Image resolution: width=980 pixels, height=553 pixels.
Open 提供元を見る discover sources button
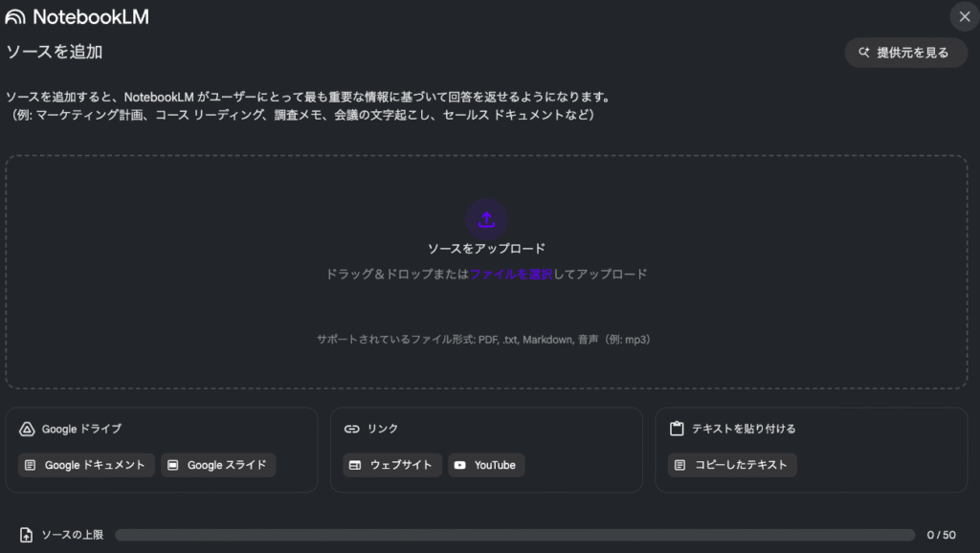click(x=905, y=53)
